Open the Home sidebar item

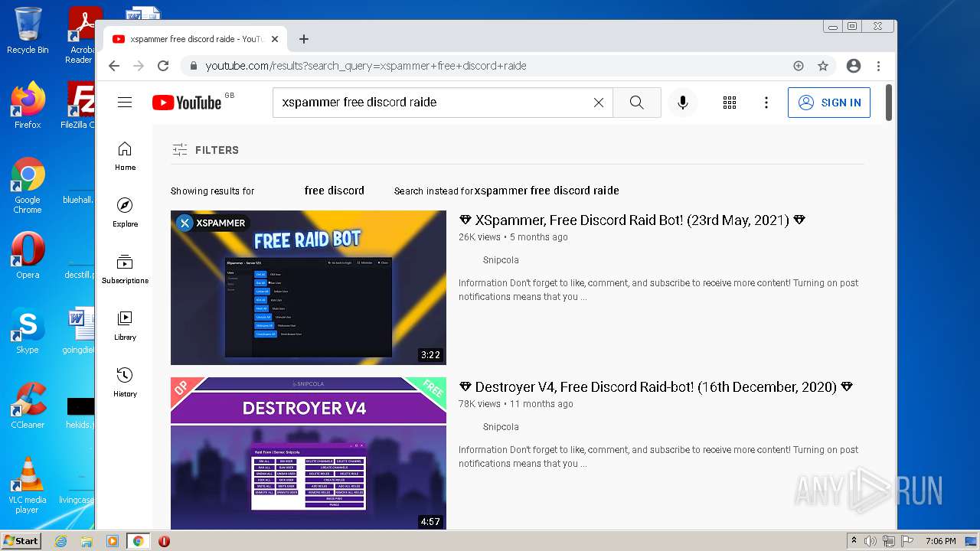click(x=125, y=156)
